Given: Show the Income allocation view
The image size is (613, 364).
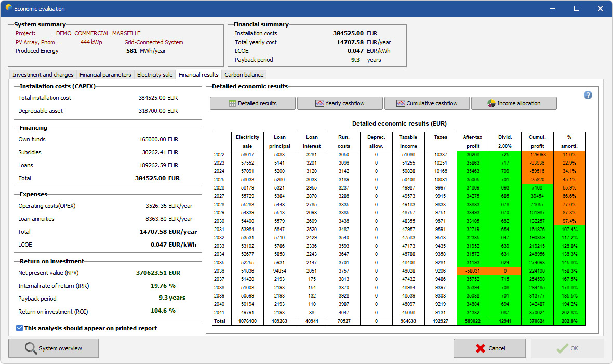Looking at the screenshot, I should click(514, 103).
